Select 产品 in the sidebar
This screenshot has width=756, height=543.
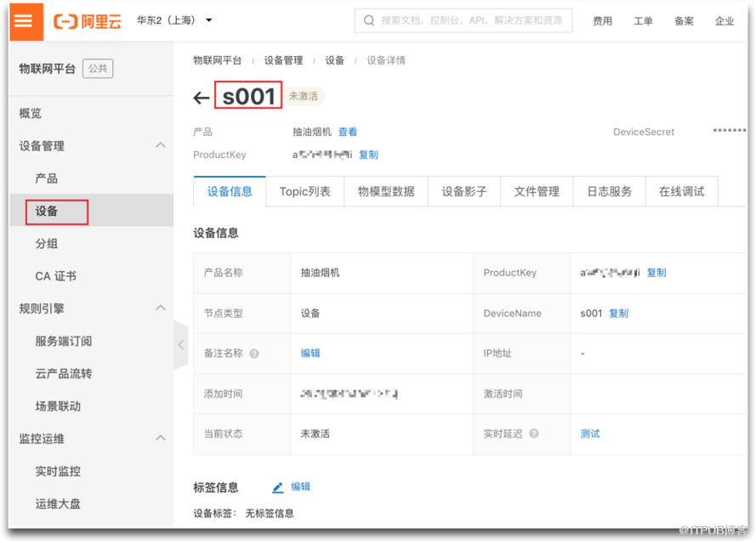click(x=47, y=178)
